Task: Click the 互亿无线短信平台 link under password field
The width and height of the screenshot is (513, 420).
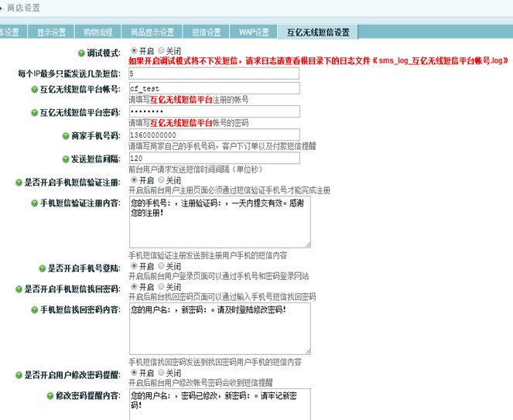Action: click(x=181, y=123)
